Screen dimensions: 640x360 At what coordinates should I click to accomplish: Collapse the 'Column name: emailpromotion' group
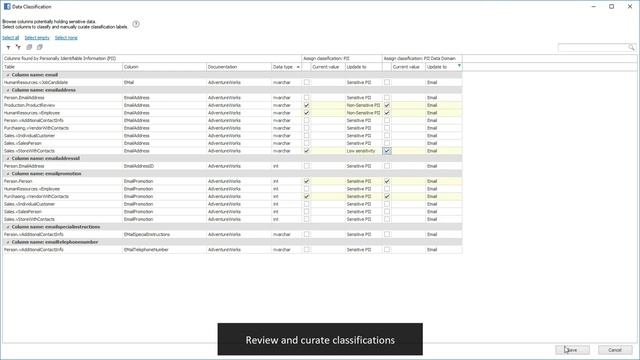(8, 173)
